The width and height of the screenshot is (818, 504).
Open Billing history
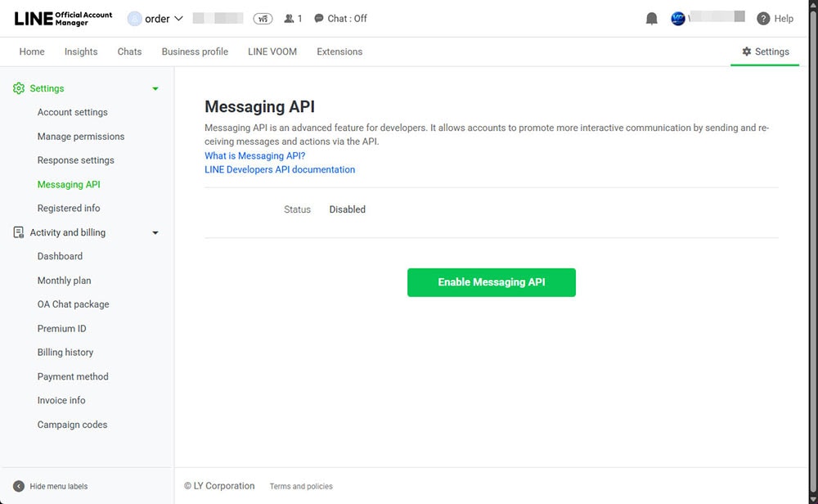[x=65, y=352]
